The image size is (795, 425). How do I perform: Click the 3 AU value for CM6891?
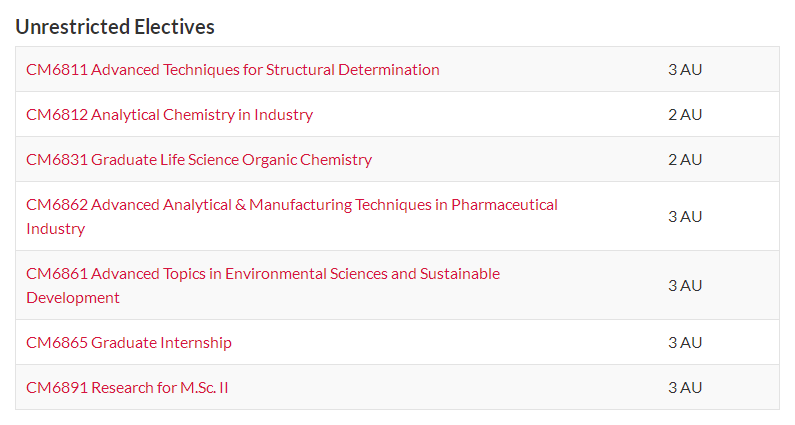(x=685, y=388)
